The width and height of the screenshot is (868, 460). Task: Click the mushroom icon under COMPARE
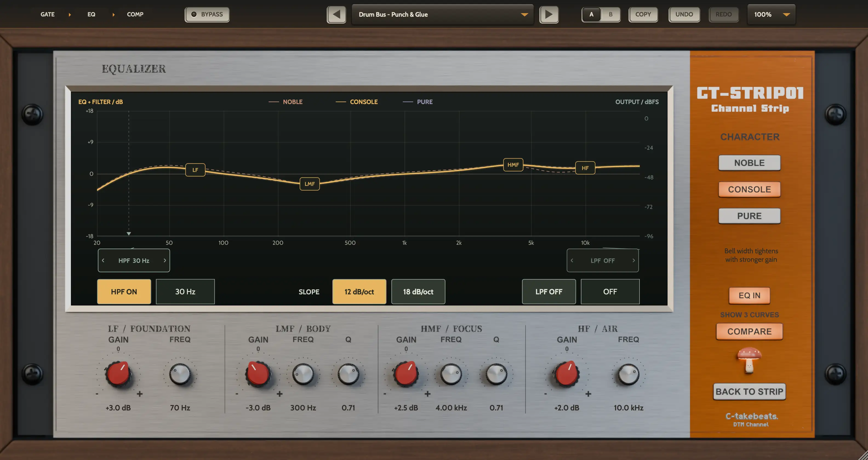click(749, 360)
